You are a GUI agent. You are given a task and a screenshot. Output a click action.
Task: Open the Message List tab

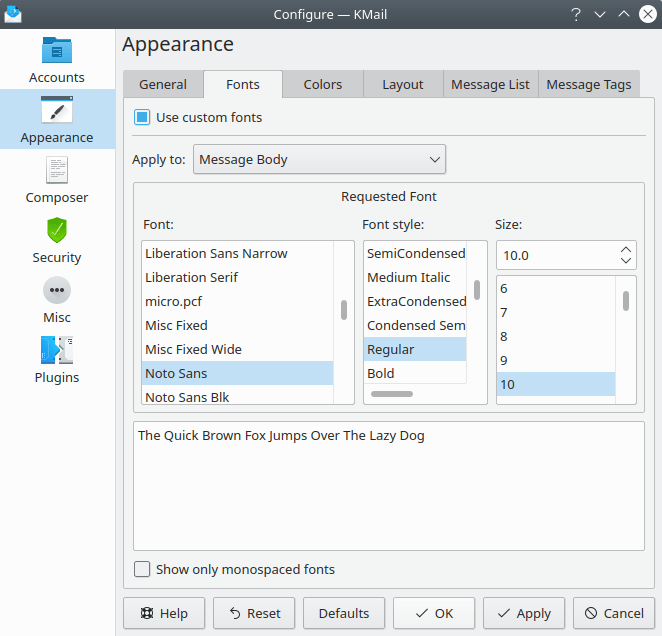[490, 85]
